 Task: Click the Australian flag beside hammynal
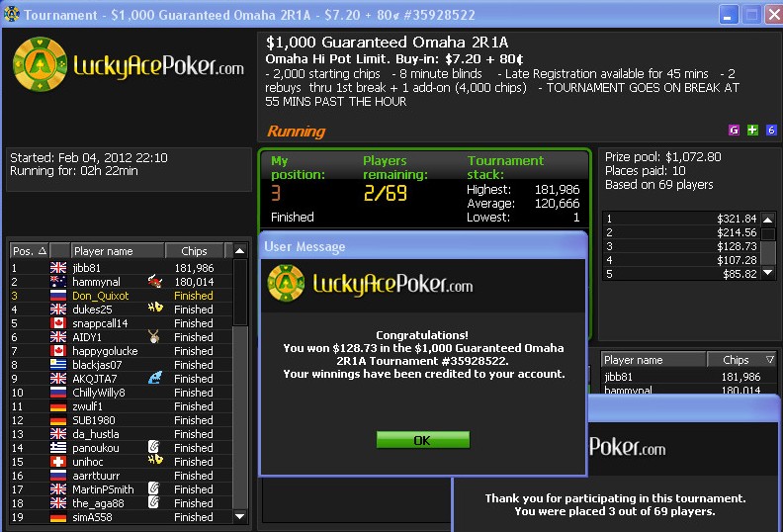coord(58,282)
